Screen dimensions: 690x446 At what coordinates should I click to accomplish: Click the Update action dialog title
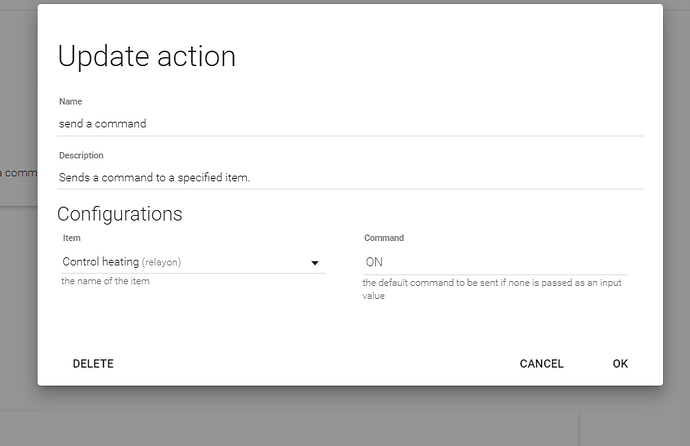pos(146,56)
